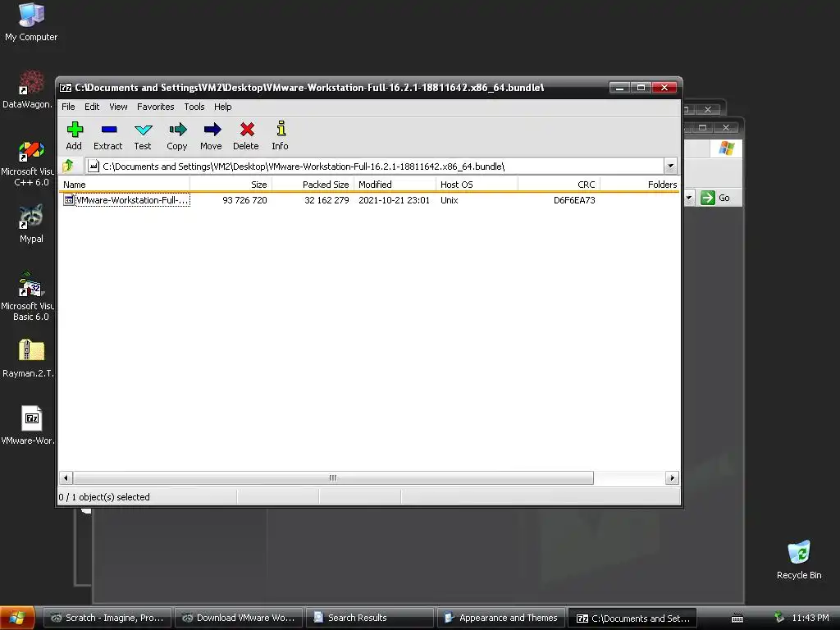Sort by Packed Size column header

coord(313,185)
